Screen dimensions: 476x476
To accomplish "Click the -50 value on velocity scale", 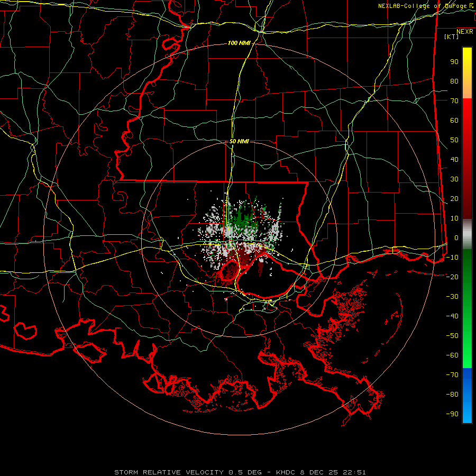I will click(452, 336).
